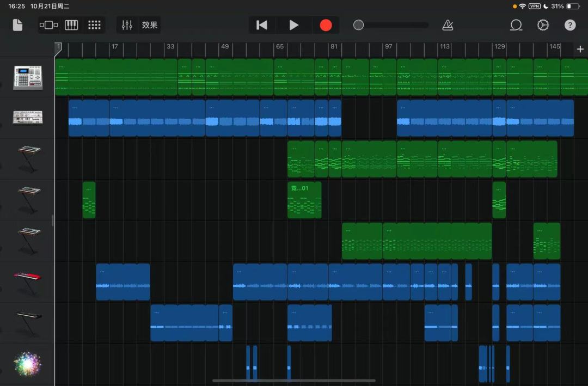588x386 pixels.
Task: Go to beginning of song
Action: (262, 25)
